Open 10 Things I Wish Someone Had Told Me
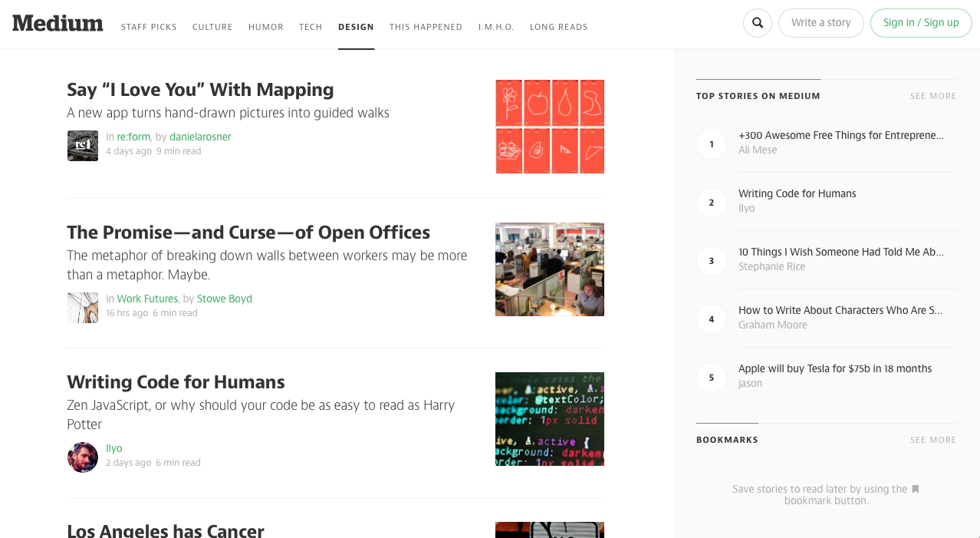The width and height of the screenshot is (980, 538). click(x=841, y=252)
